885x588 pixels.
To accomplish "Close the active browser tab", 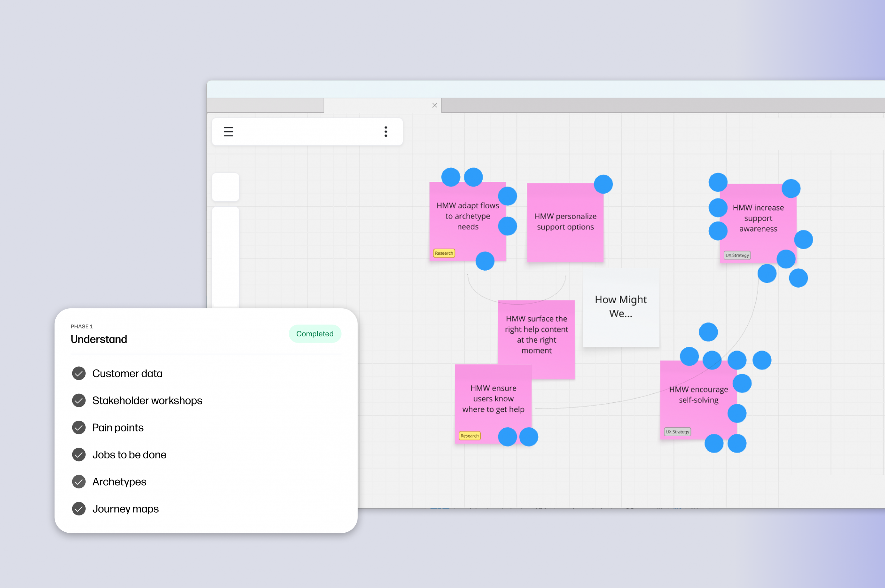I will click(x=434, y=105).
